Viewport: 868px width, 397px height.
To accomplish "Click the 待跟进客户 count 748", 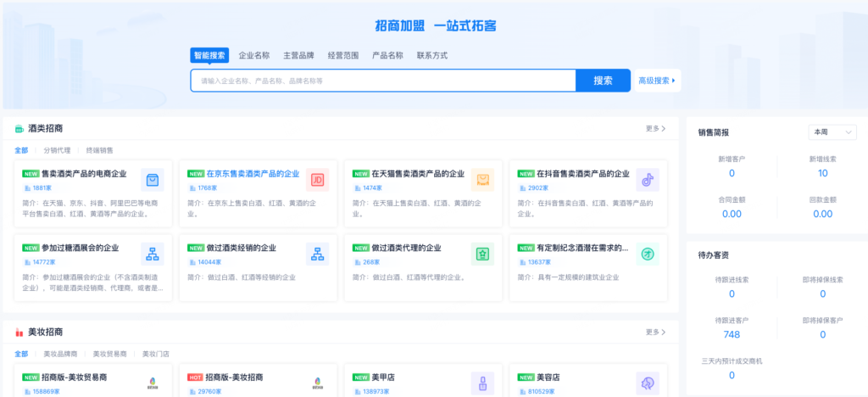I will (732, 334).
